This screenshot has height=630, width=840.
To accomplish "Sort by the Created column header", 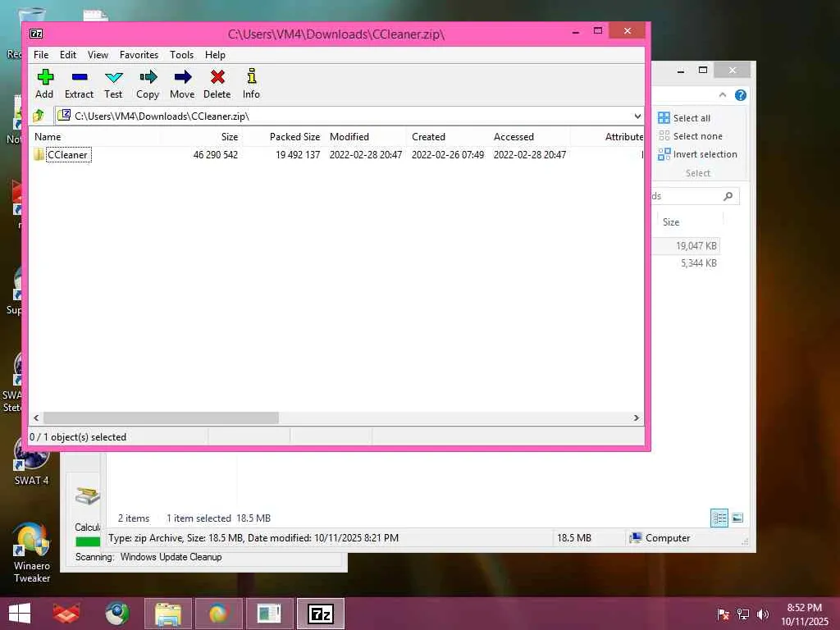I will 428,137.
